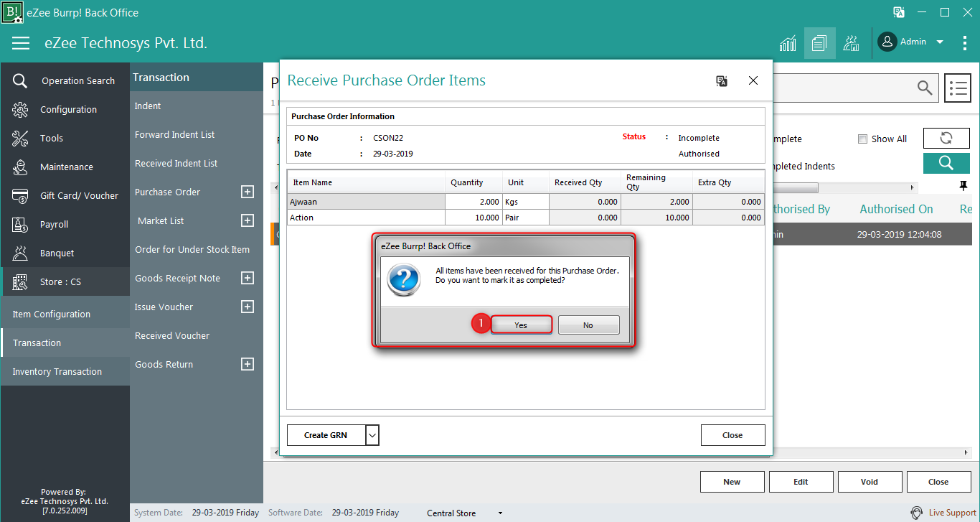Expand the Purchase Order submenu
The height and width of the screenshot is (522, 980).
tap(248, 192)
